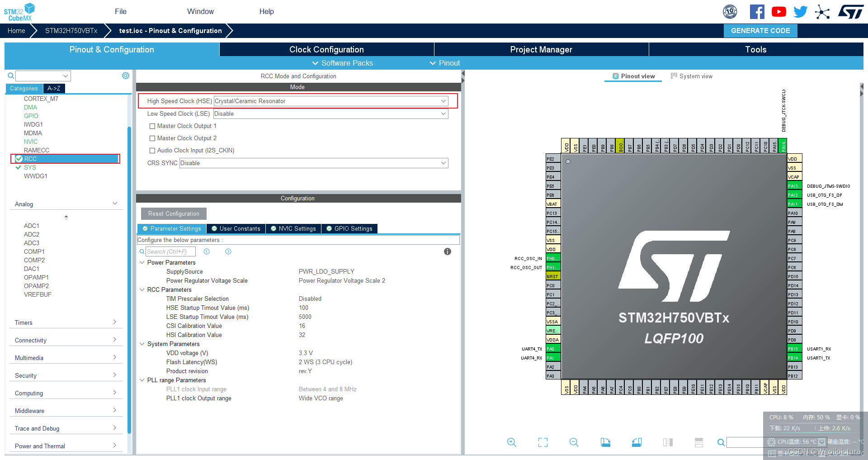Switch to Tools tab

coord(756,49)
